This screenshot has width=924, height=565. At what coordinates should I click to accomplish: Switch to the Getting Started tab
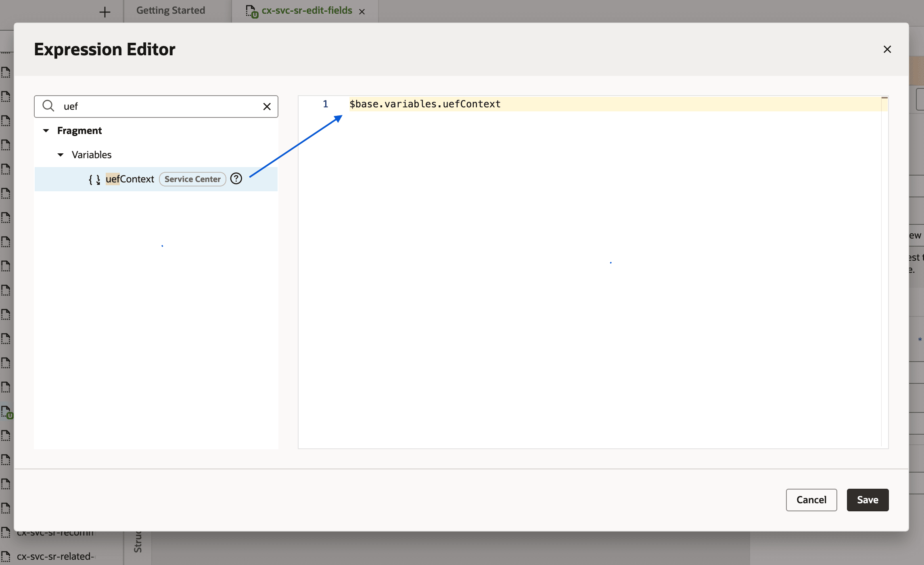[x=170, y=10]
